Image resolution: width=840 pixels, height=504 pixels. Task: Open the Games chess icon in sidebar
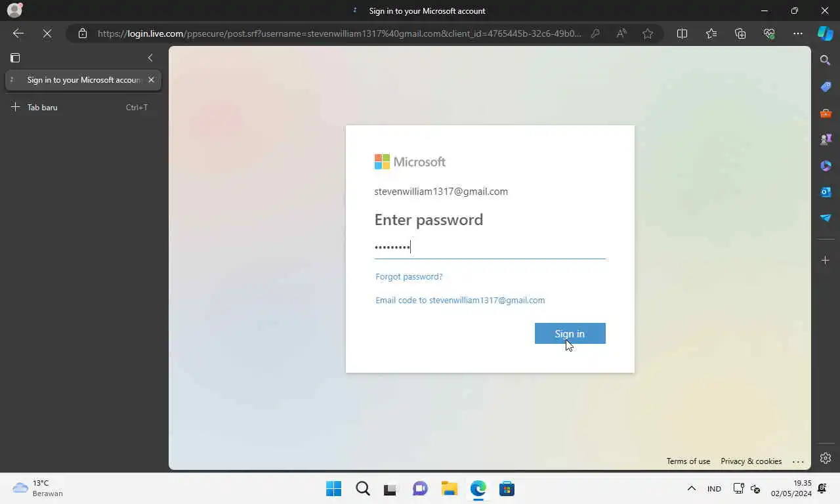pyautogui.click(x=826, y=139)
